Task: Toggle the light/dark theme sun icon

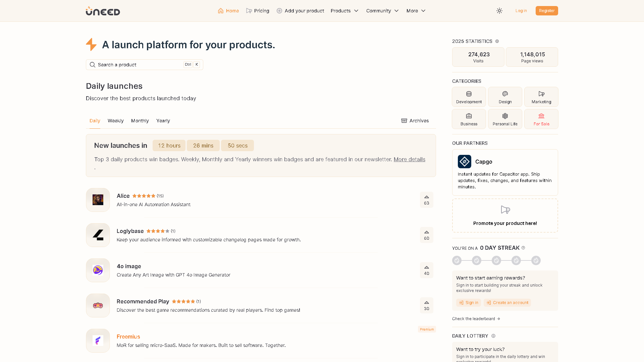Action: coord(499,11)
